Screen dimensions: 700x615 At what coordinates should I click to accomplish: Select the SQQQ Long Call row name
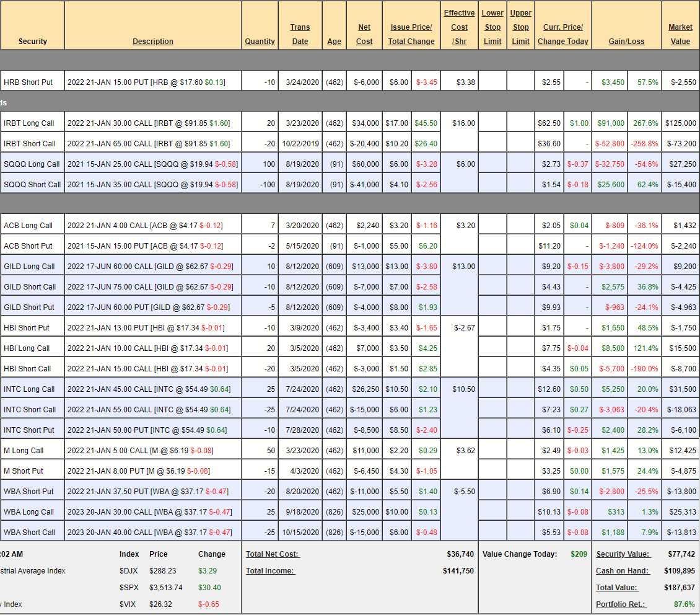[x=32, y=164]
